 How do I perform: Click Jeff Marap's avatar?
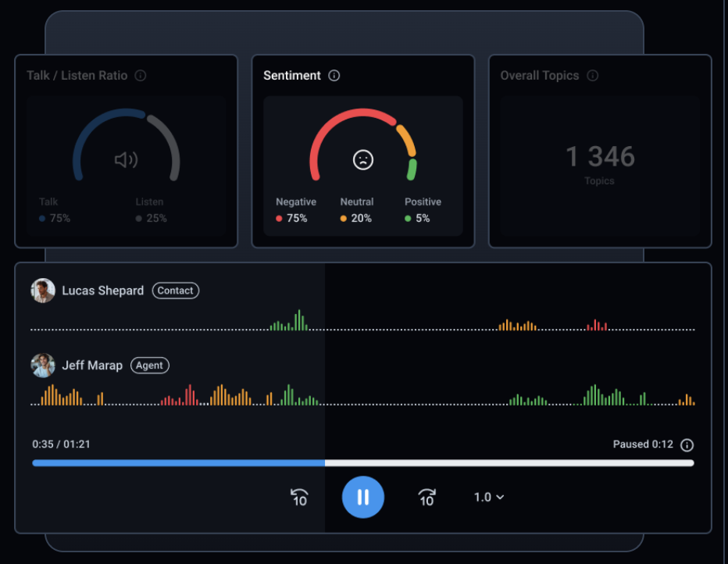point(43,366)
